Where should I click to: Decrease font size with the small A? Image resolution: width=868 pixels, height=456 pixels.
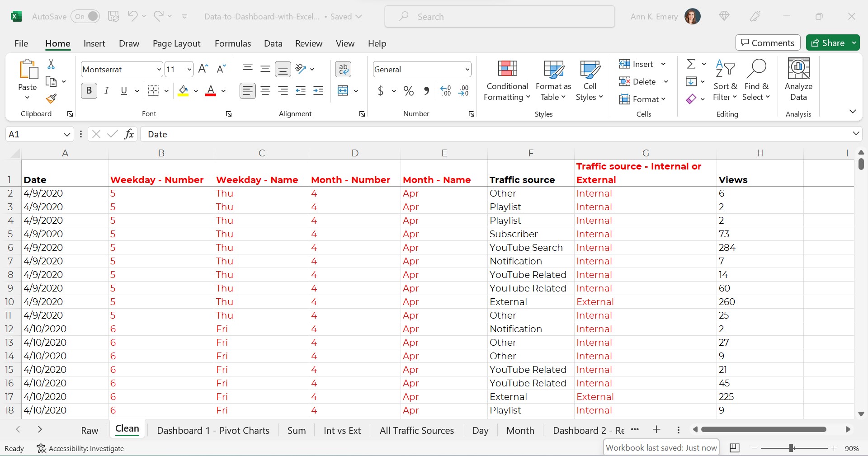coord(221,69)
